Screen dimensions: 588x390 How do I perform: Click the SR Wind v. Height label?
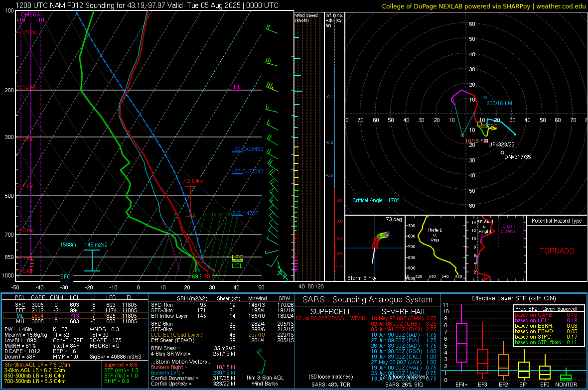click(485, 227)
